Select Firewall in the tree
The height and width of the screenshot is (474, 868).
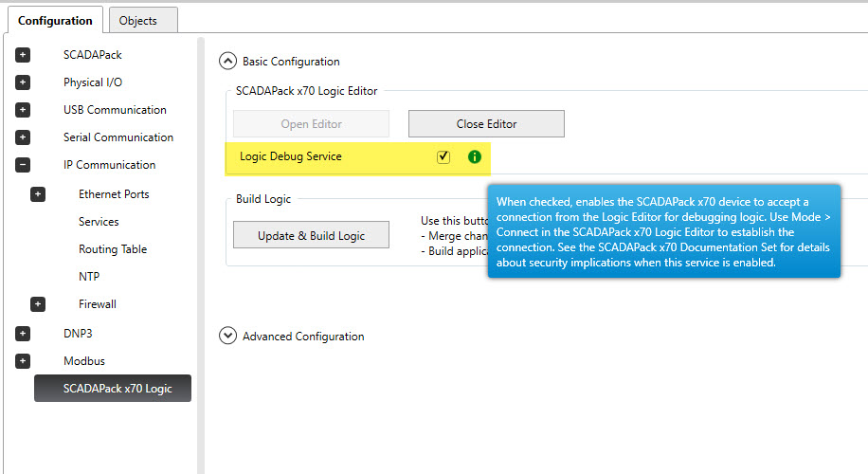tap(98, 304)
